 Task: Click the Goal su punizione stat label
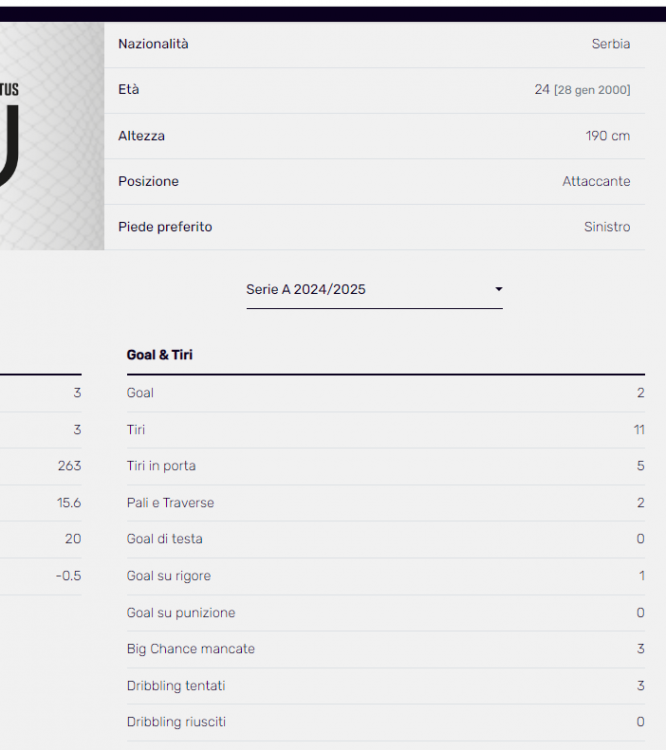click(x=180, y=613)
